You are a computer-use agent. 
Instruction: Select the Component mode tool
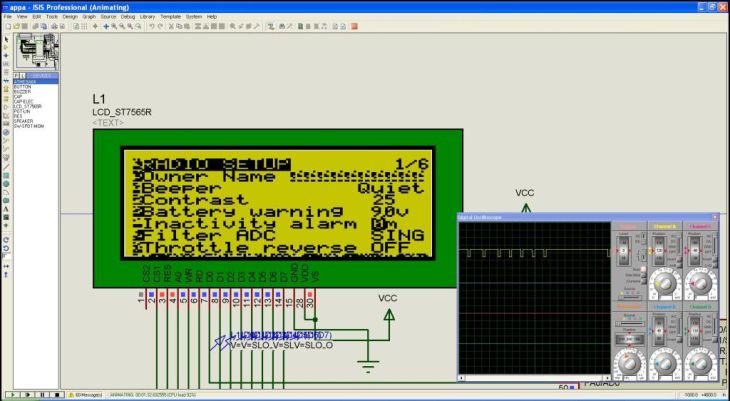[7, 47]
